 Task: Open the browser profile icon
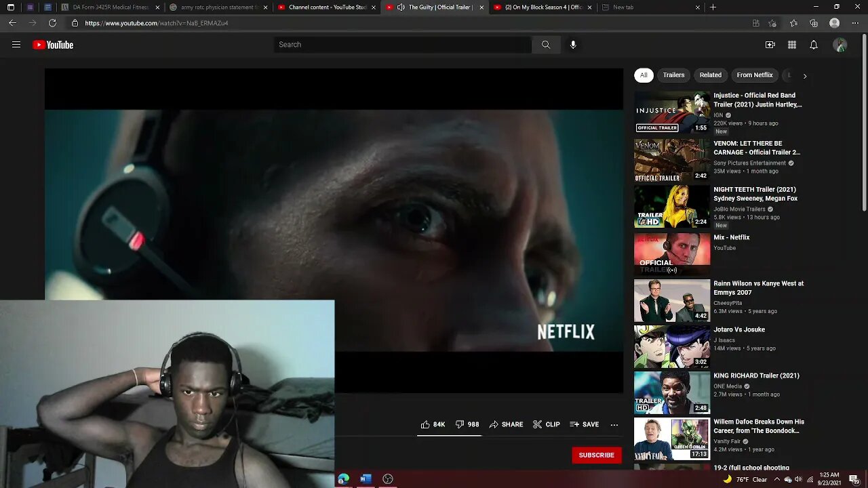[835, 23]
